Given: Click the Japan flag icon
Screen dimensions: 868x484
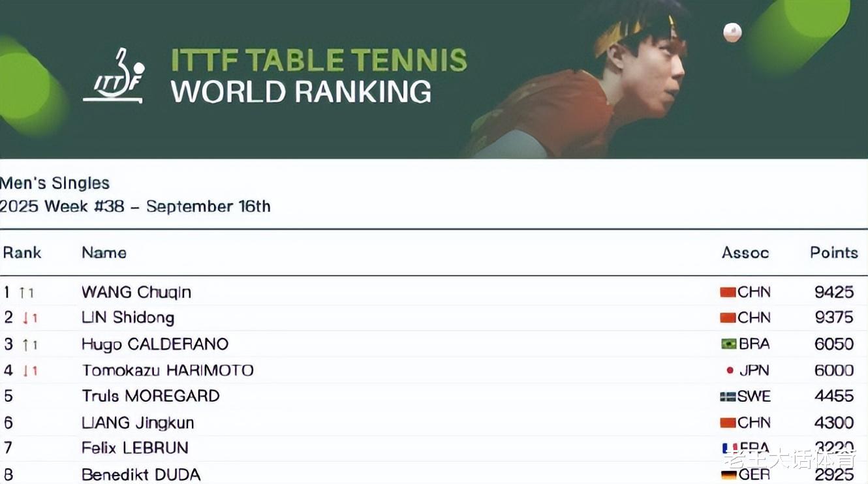Looking at the screenshot, I should click(730, 370).
